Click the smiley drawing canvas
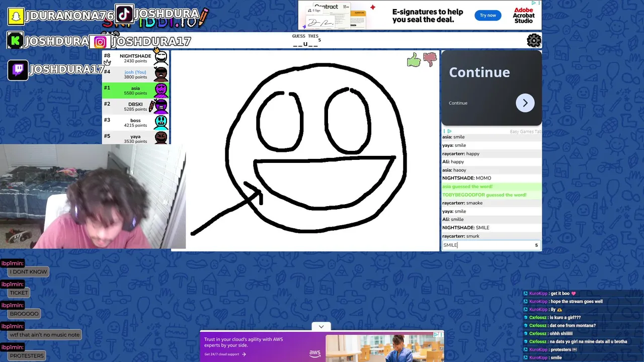 point(305,151)
